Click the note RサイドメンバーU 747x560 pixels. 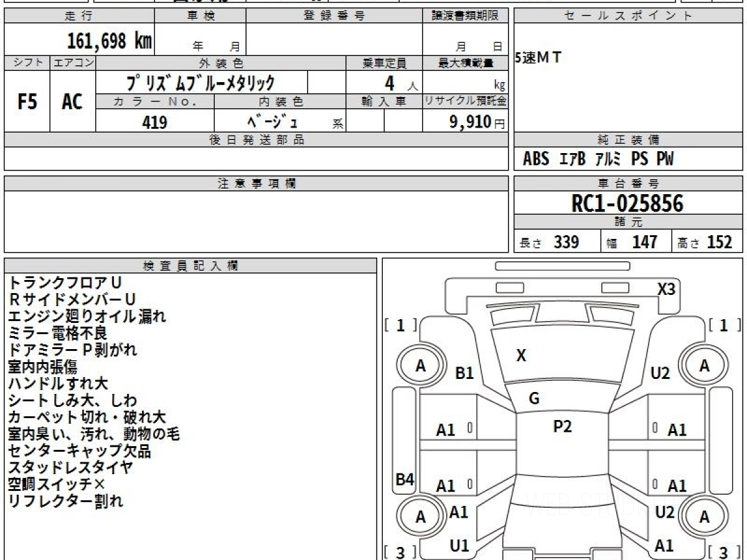(x=72, y=300)
